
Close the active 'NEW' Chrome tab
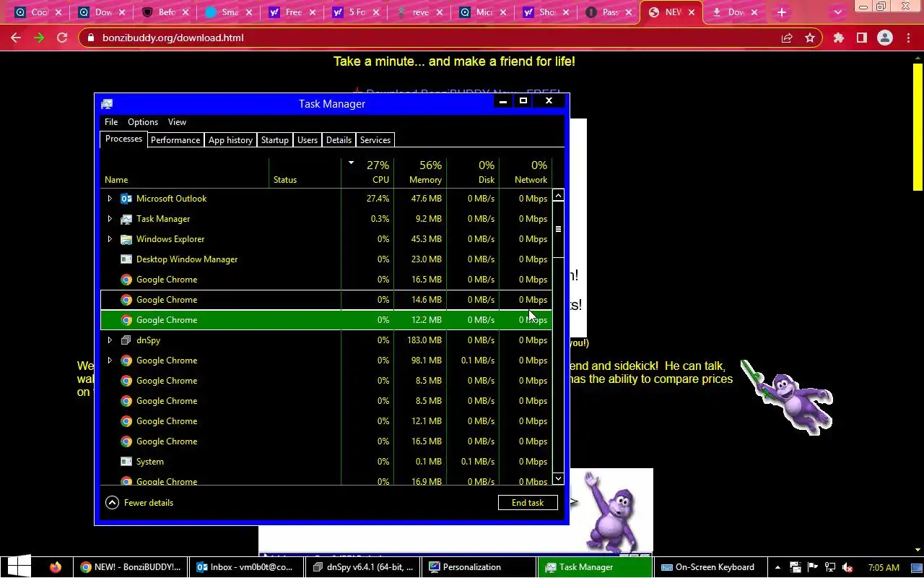[691, 12]
